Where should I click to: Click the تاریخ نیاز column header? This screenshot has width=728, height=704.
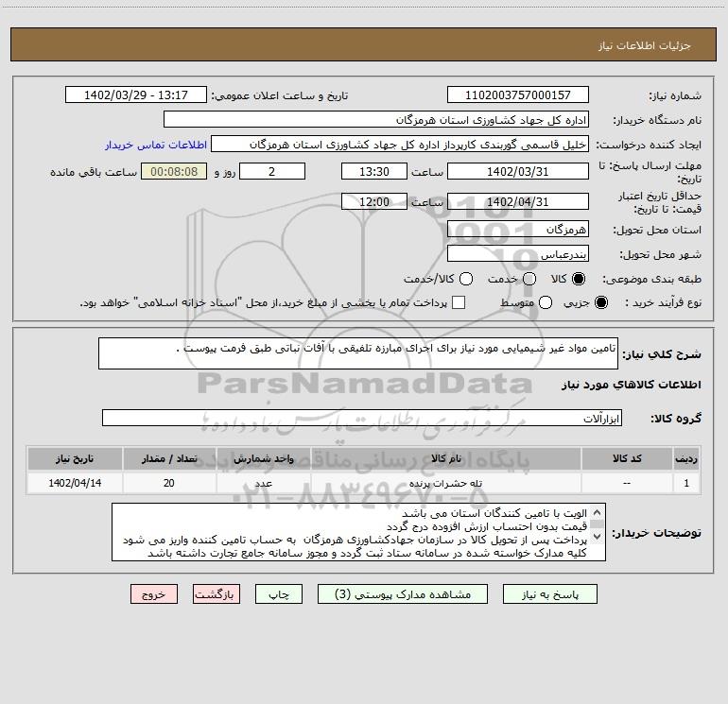pyautogui.click(x=75, y=458)
